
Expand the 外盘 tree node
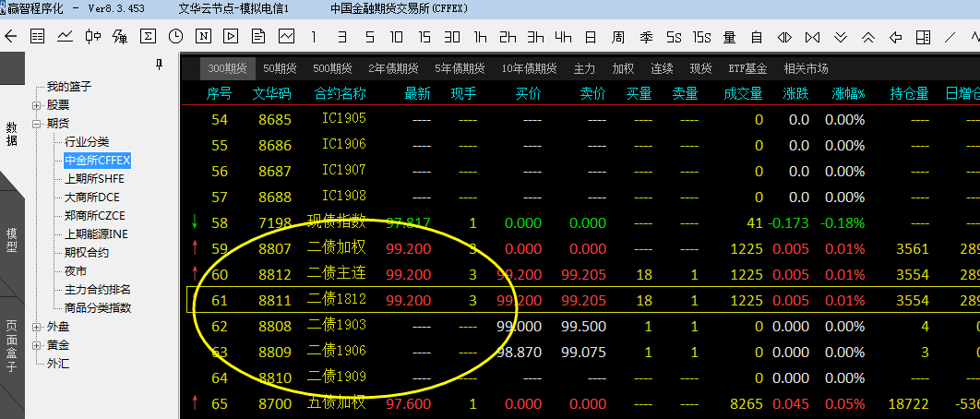(36, 327)
